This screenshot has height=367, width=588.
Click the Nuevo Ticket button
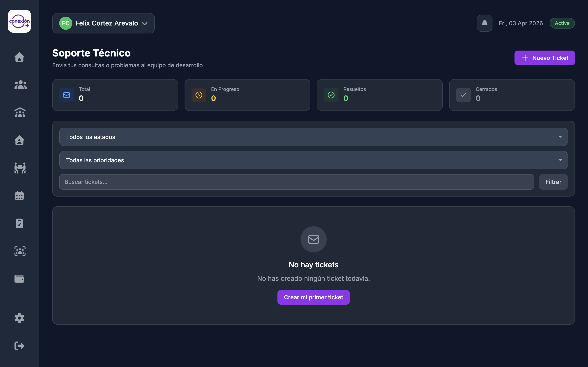tap(545, 58)
